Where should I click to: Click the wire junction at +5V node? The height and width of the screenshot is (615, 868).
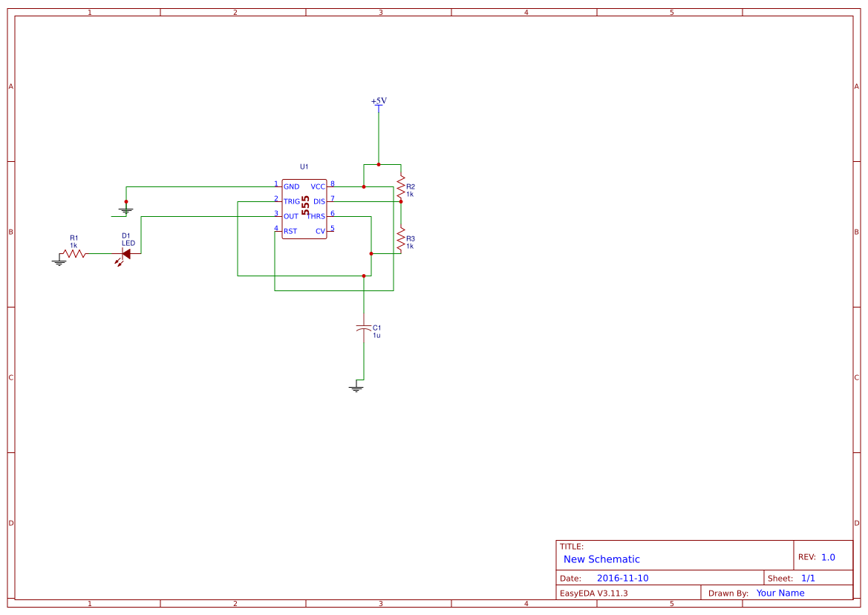tap(379, 164)
